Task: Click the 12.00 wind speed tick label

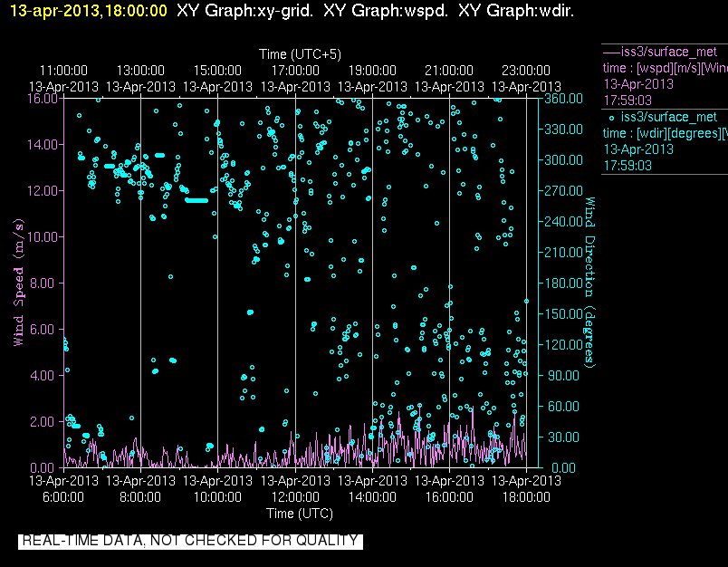Action: 43,191
